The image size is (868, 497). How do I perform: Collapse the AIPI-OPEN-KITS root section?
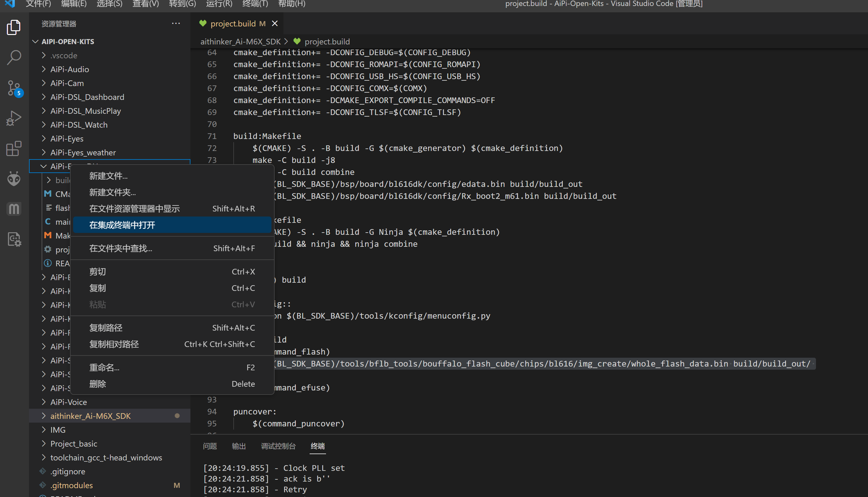click(x=35, y=42)
